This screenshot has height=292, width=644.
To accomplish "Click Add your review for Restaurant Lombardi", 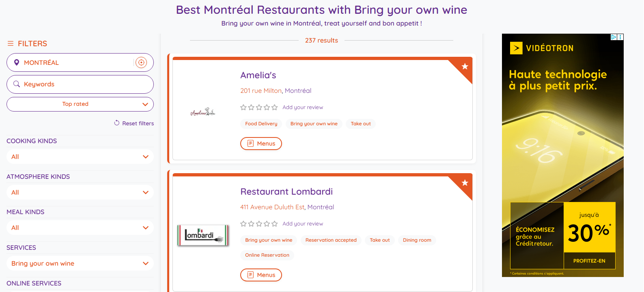I will pyautogui.click(x=303, y=224).
